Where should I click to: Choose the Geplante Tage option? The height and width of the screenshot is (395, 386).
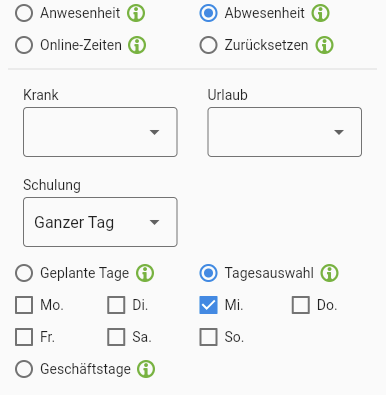click(x=24, y=273)
